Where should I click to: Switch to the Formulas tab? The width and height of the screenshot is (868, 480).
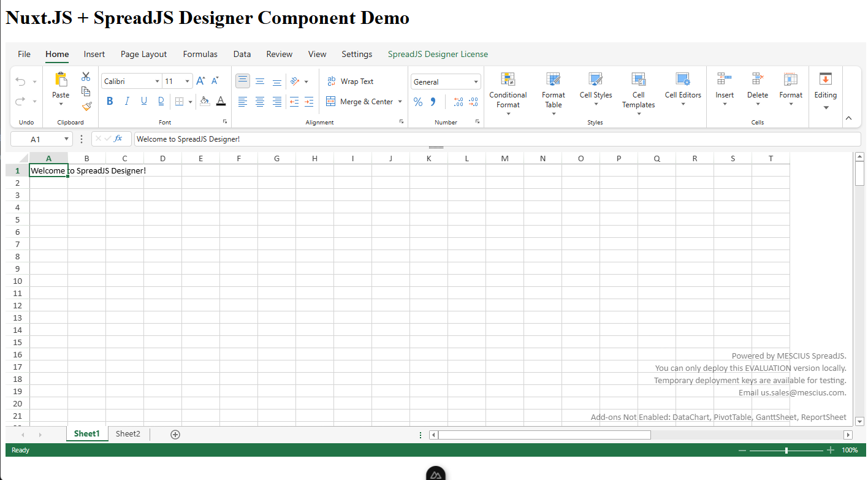[x=200, y=54]
